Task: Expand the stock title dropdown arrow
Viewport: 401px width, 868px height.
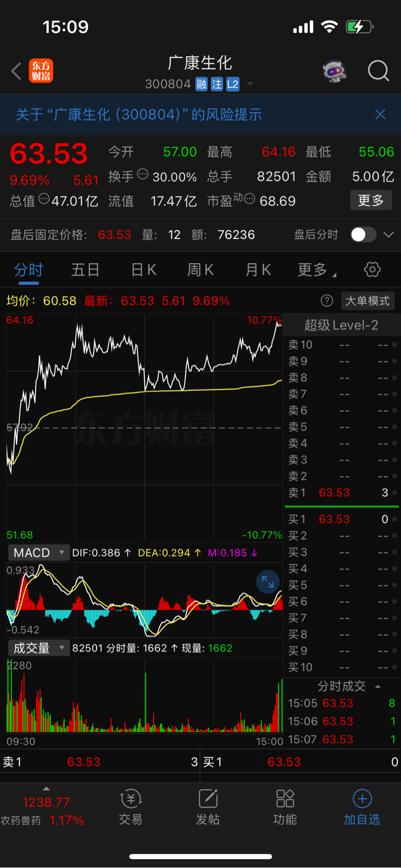Action: (250, 84)
